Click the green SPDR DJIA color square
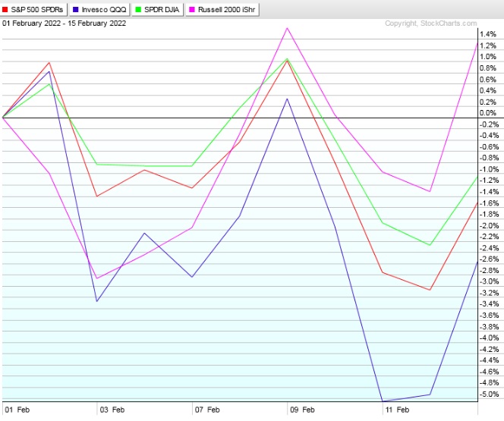 coord(138,10)
